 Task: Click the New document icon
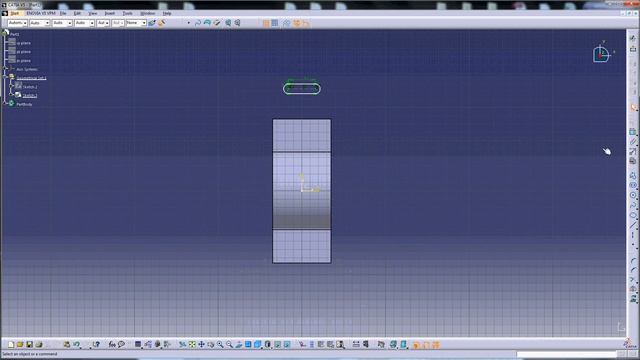click(11, 345)
